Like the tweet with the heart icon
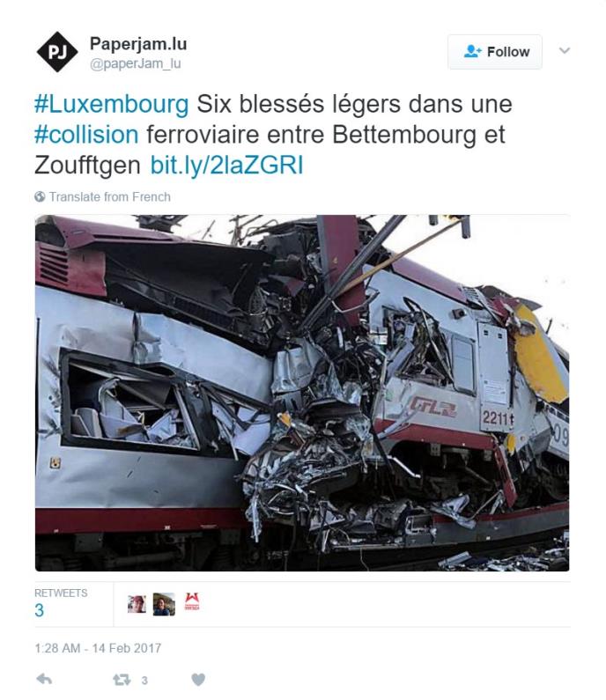The width and height of the screenshot is (606, 700). click(198, 680)
